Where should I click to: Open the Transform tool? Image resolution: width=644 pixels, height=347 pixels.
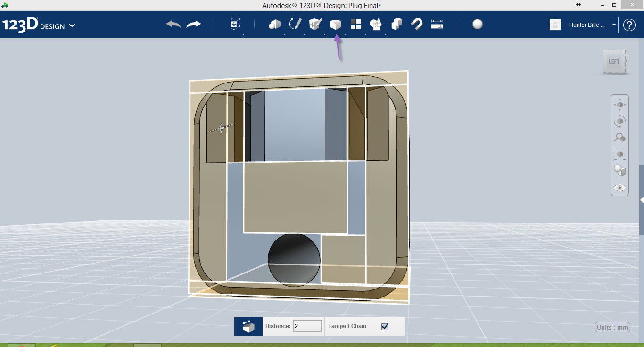(x=235, y=25)
